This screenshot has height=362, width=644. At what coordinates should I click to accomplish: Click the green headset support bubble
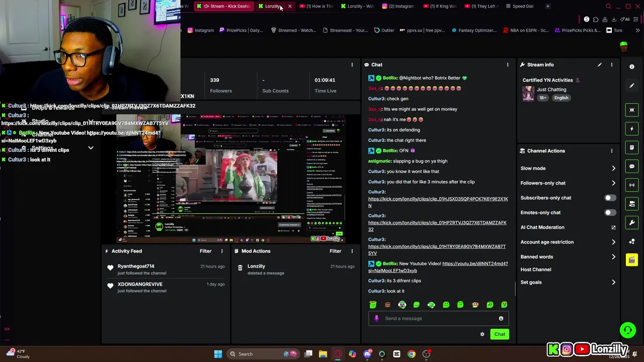click(628, 330)
